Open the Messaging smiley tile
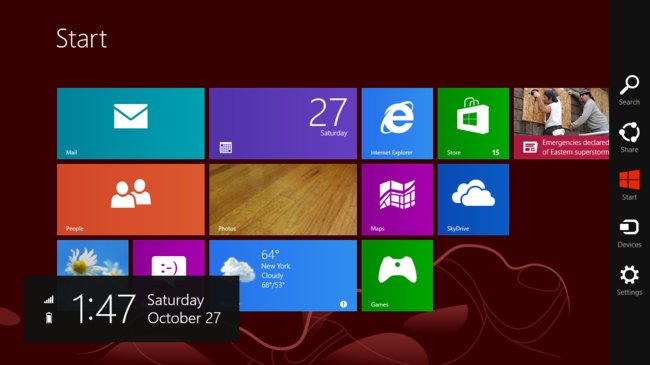650x365 pixels. click(x=169, y=258)
